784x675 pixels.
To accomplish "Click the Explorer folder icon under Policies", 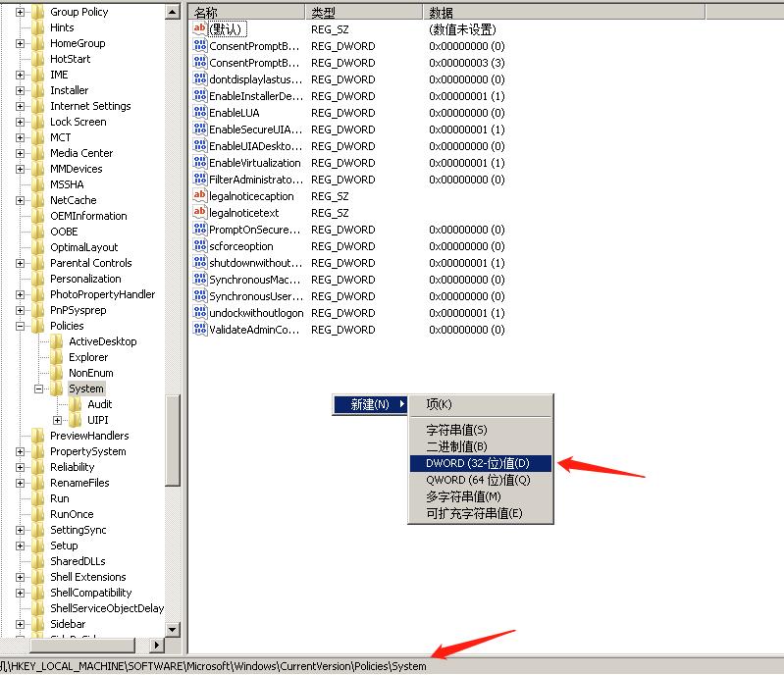I will [x=57, y=357].
